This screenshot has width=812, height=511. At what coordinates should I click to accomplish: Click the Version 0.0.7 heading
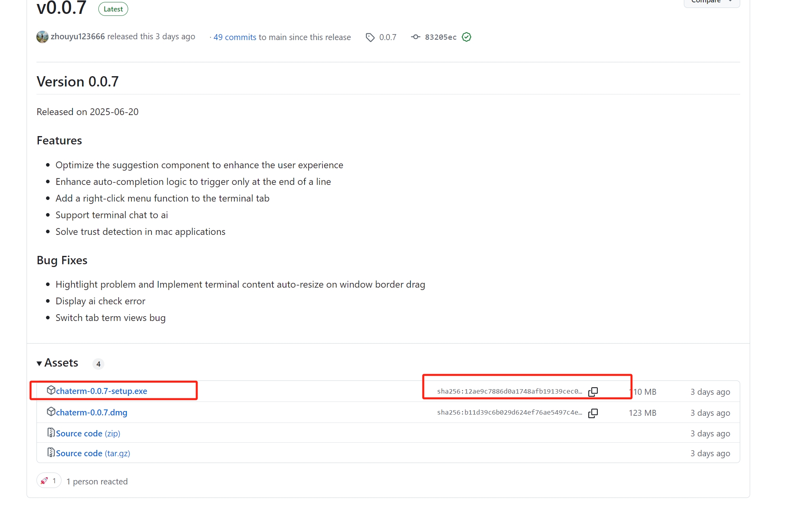(x=78, y=82)
